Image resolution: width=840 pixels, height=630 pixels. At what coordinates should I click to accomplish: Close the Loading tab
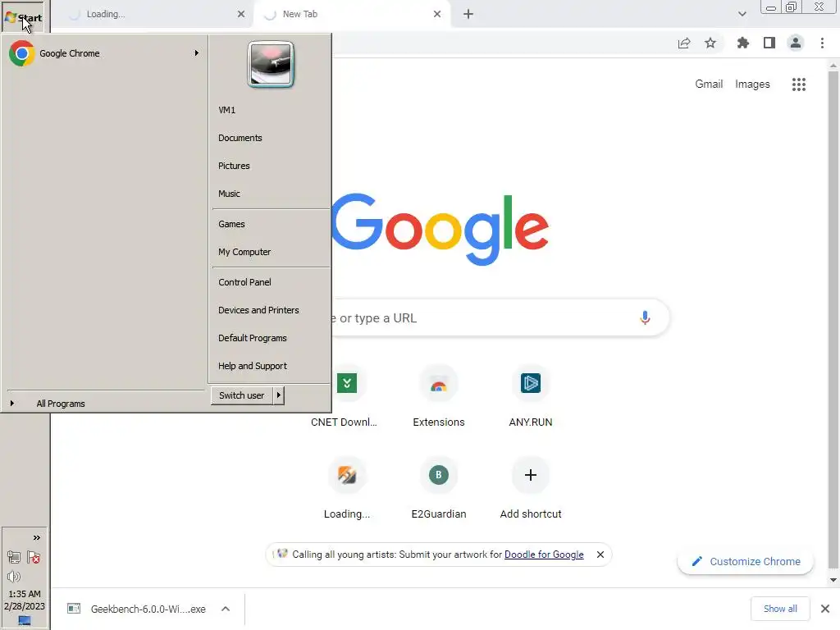click(241, 15)
